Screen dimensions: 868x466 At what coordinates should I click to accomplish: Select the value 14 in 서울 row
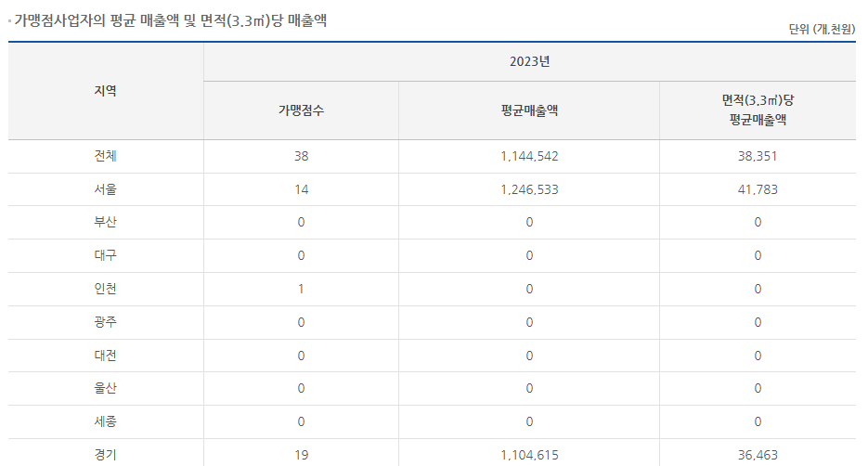(x=301, y=189)
